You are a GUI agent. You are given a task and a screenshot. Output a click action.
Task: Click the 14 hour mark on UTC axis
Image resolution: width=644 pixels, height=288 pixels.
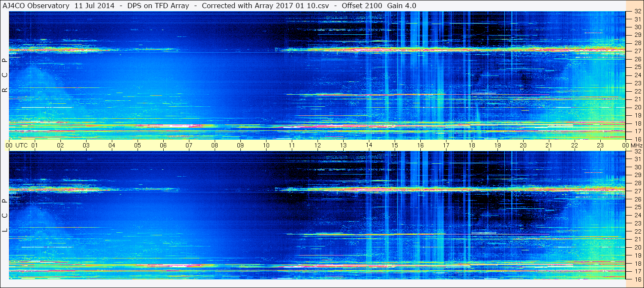[x=369, y=145]
